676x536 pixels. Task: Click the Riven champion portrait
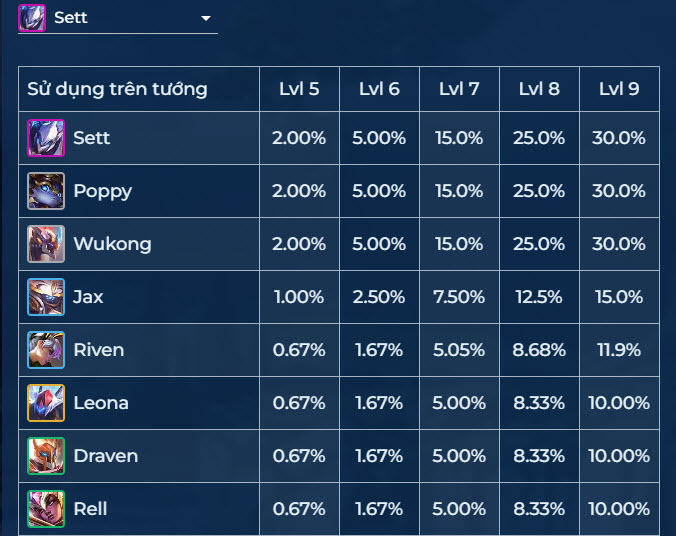[x=46, y=350]
